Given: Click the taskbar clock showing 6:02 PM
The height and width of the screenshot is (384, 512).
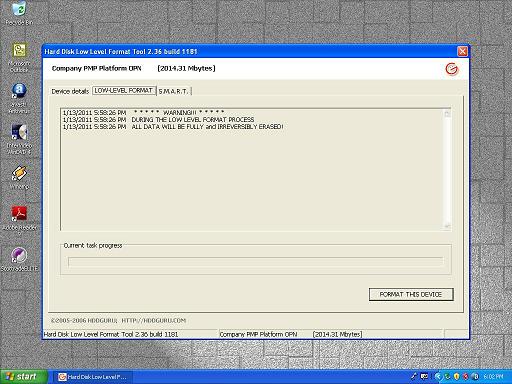Looking at the screenshot, I should [493, 377].
